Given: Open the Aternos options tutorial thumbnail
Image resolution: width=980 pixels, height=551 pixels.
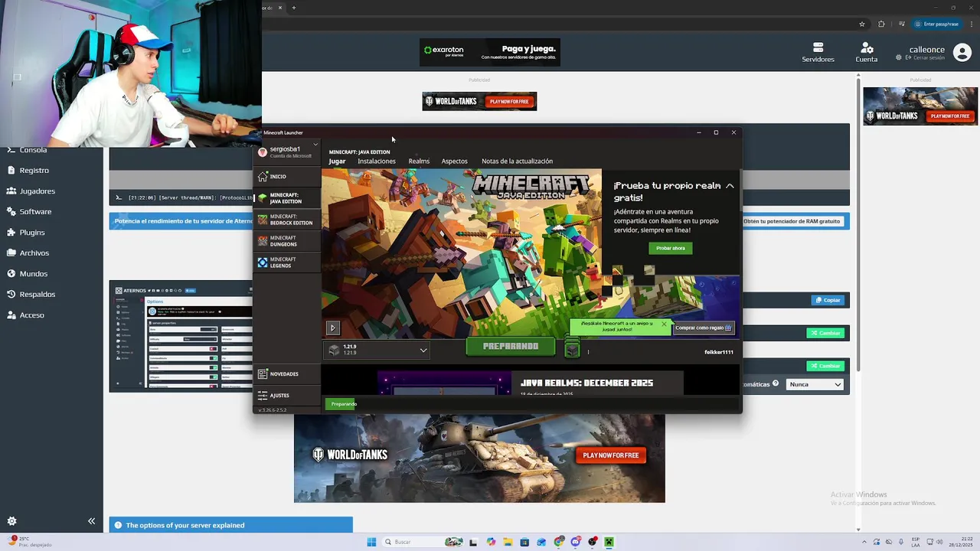Looking at the screenshot, I should [181, 337].
